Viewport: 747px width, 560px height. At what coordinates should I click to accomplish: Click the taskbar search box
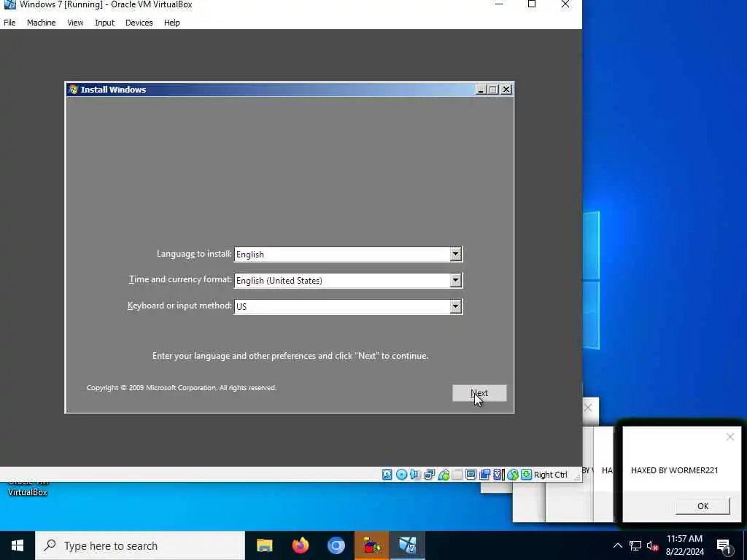[x=140, y=545]
